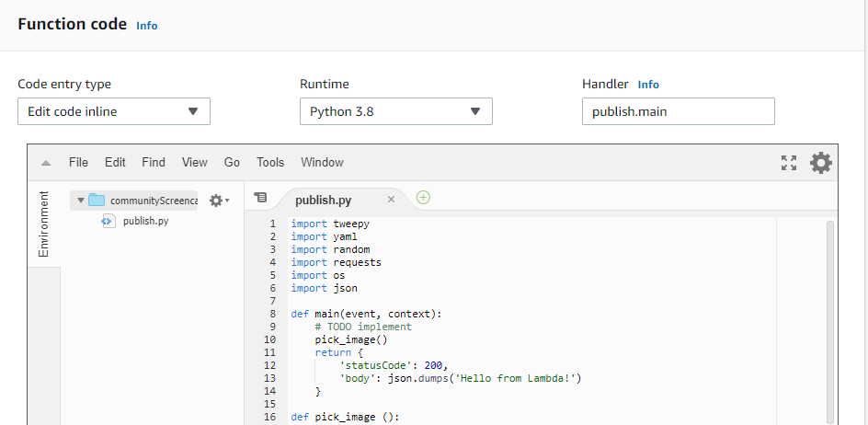Viewport: 868px width, 425px height.
Task: Click the publish.py file icon in the tree
Action: (x=108, y=221)
